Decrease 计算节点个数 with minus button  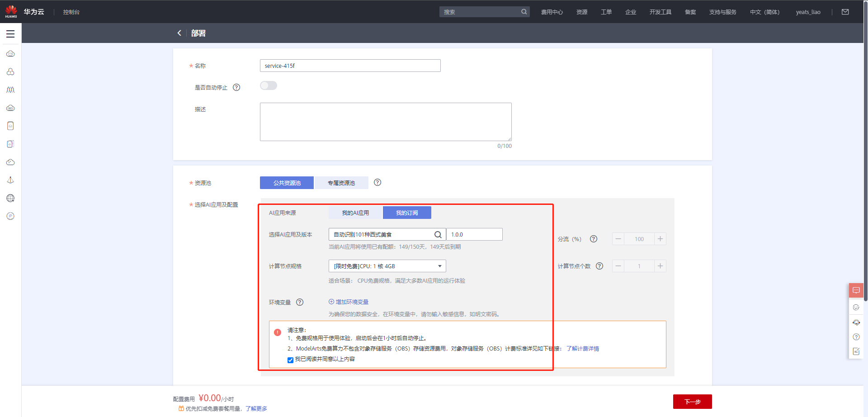click(618, 266)
